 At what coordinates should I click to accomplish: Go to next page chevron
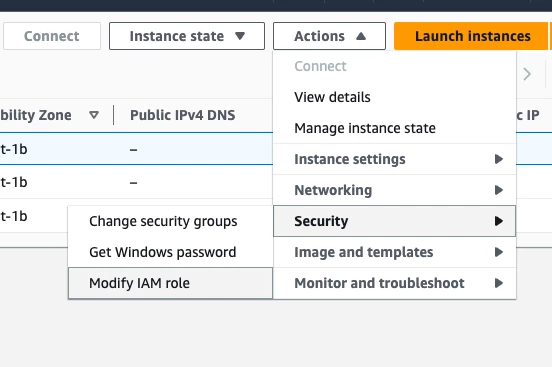point(527,74)
